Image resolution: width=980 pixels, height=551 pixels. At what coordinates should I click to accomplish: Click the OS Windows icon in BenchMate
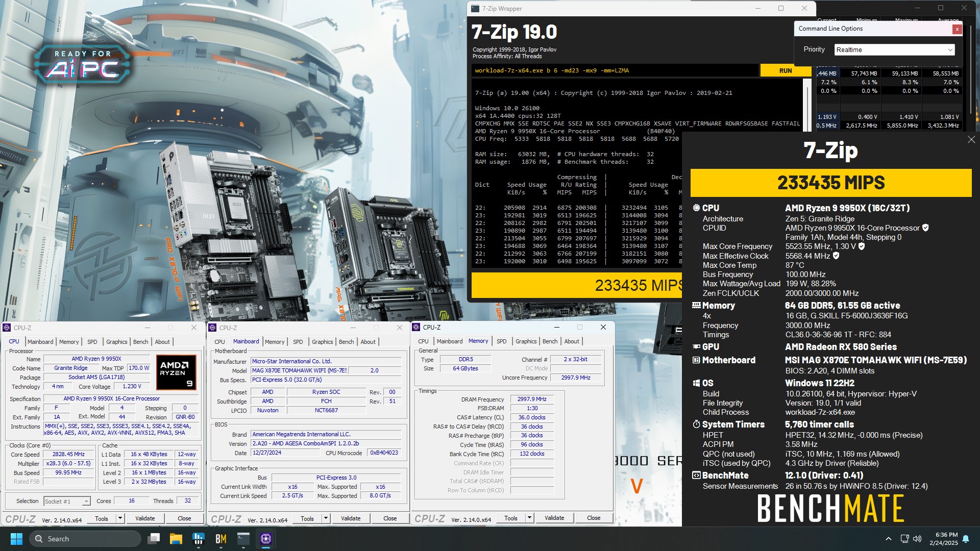696,383
